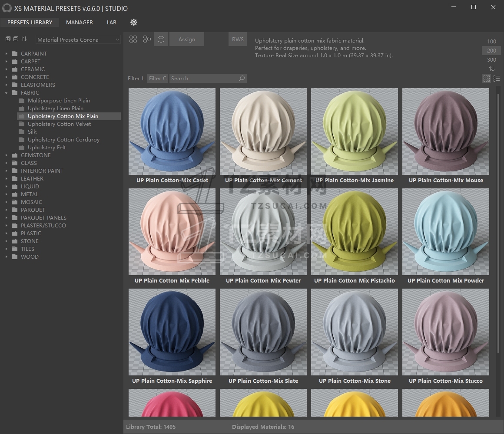The height and width of the screenshot is (434, 504).
Task: Select the PLASTER/STUCCO folder
Action: tap(43, 225)
